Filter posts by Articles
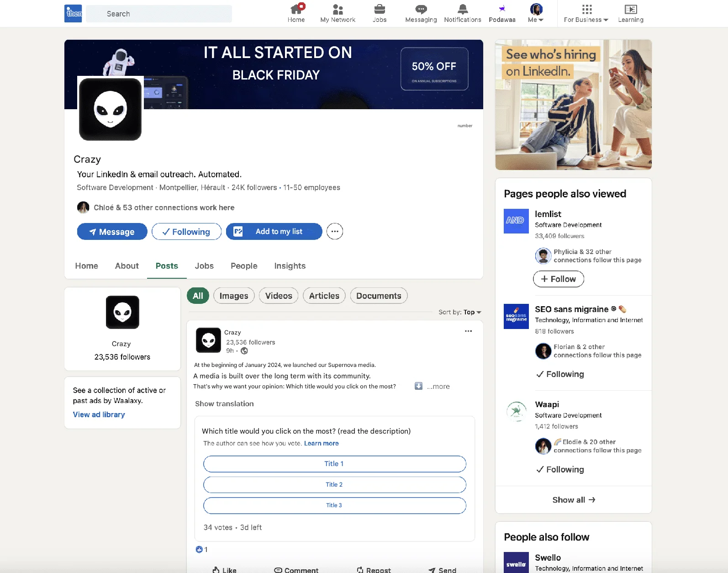728x573 pixels. pos(324,296)
